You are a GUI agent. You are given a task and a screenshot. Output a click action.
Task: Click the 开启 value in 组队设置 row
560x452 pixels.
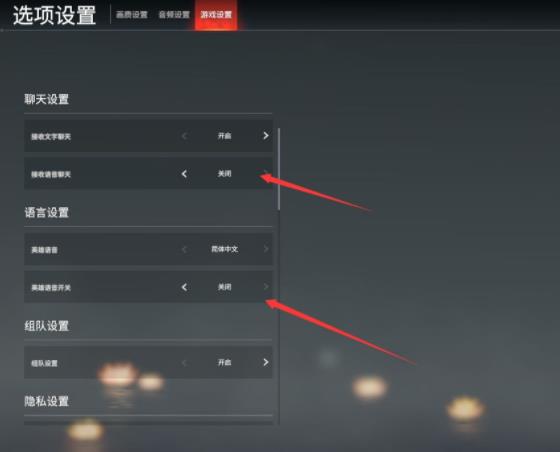click(225, 363)
